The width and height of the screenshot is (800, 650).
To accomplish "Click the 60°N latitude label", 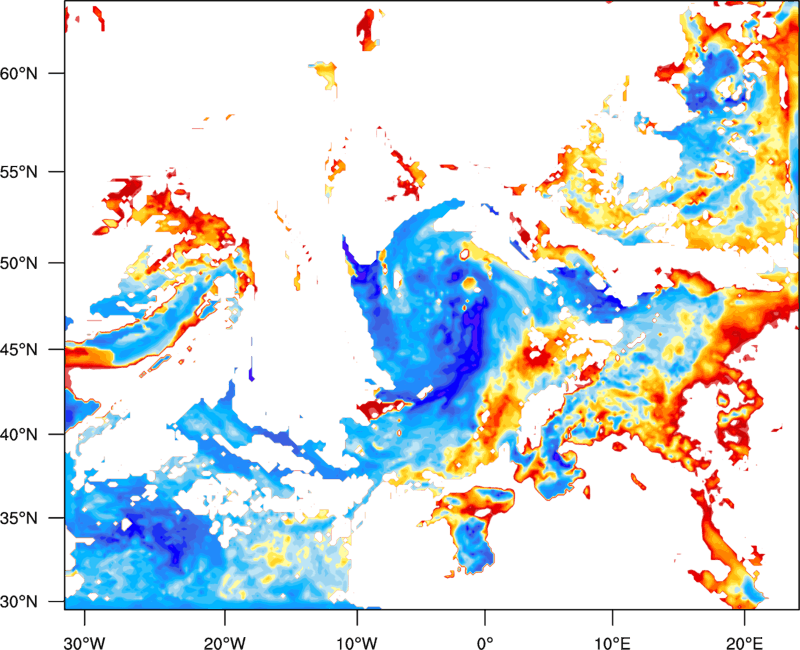I will pyautogui.click(x=19, y=73).
